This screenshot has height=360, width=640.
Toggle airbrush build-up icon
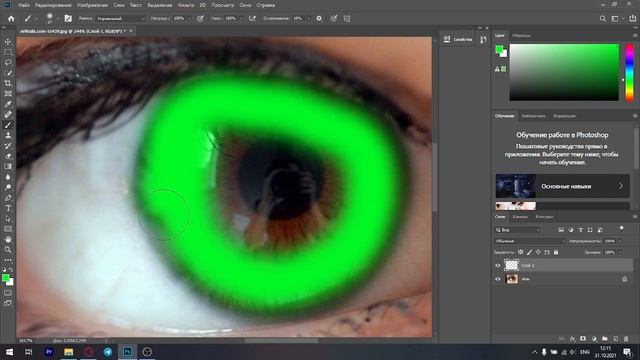pyautogui.click(x=252, y=18)
